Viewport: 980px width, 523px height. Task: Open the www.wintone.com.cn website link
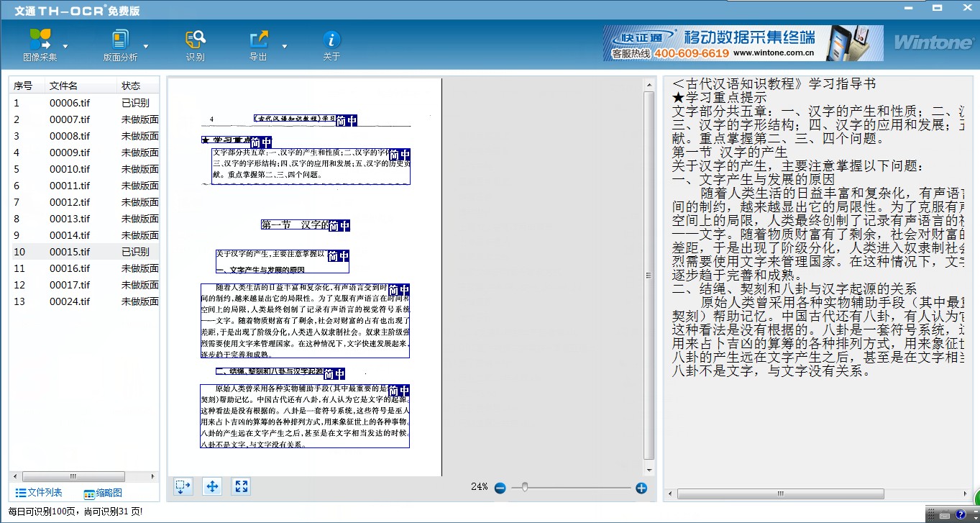(x=775, y=53)
